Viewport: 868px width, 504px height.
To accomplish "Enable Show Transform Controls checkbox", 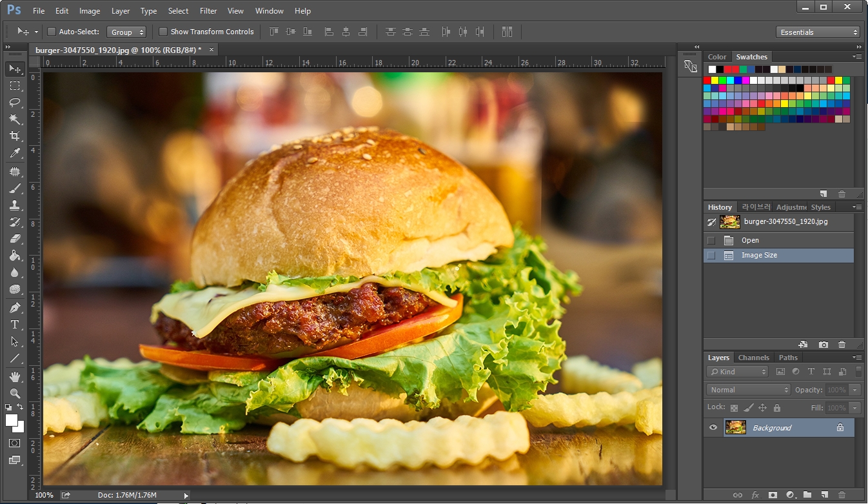I will (x=163, y=32).
